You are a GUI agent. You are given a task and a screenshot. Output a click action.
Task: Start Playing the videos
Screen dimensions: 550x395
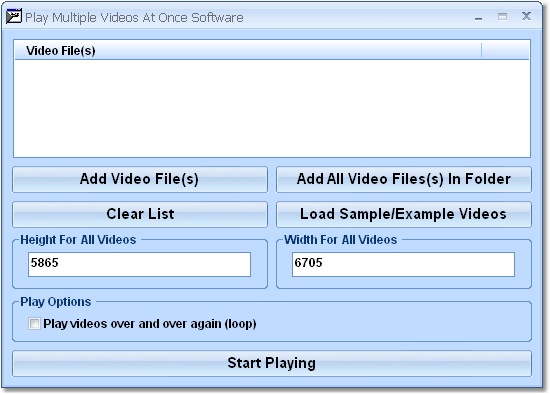[272, 363]
